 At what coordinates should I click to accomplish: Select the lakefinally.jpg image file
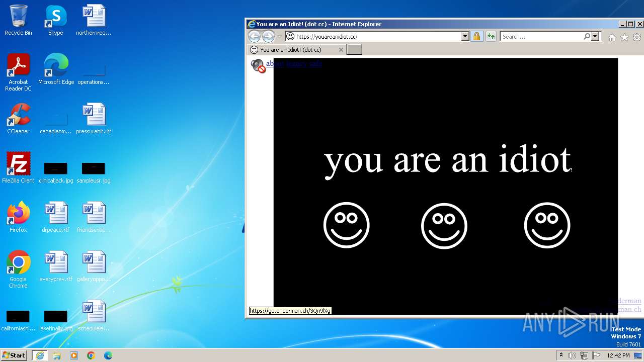56,320
